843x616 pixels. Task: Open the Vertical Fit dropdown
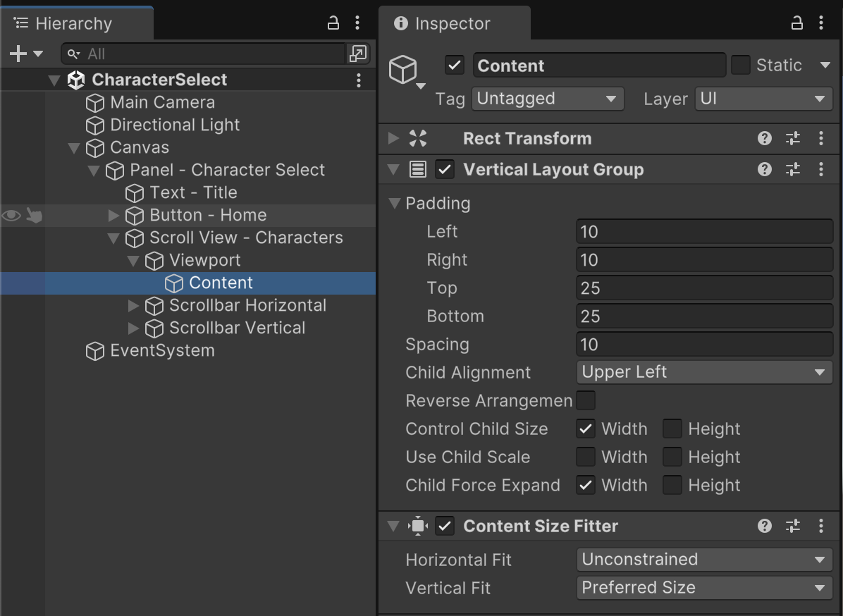(x=704, y=588)
